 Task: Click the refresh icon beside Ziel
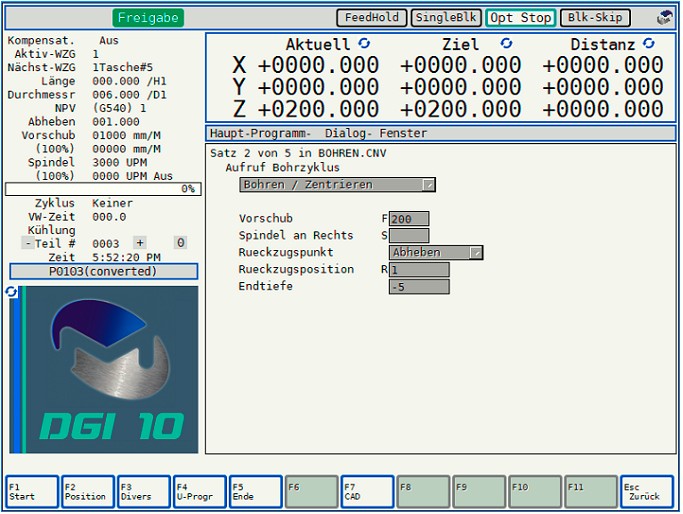(x=506, y=44)
